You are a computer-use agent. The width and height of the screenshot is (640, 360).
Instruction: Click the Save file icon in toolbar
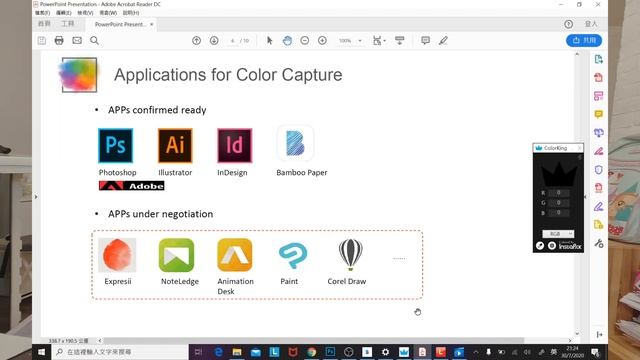pyautogui.click(x=42, y=40)
